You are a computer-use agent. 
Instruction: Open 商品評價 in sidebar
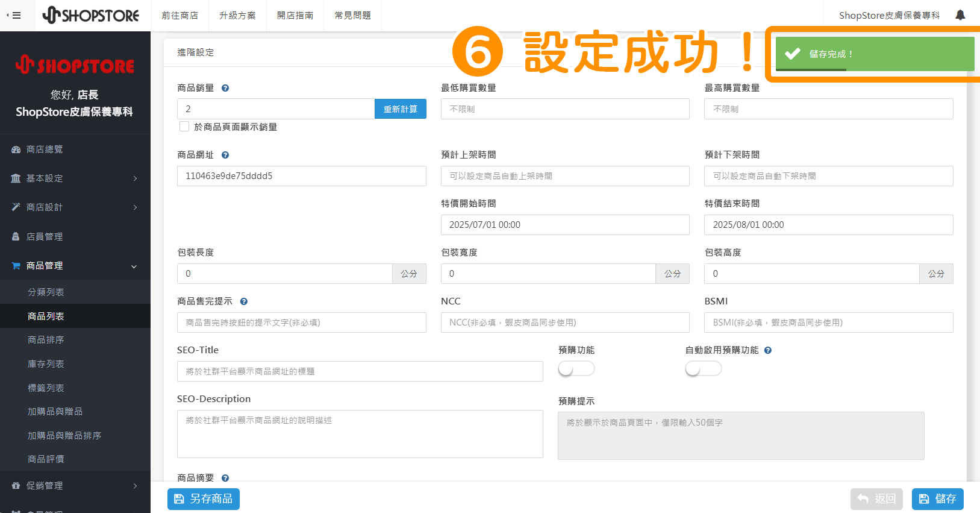click(75, 459)
